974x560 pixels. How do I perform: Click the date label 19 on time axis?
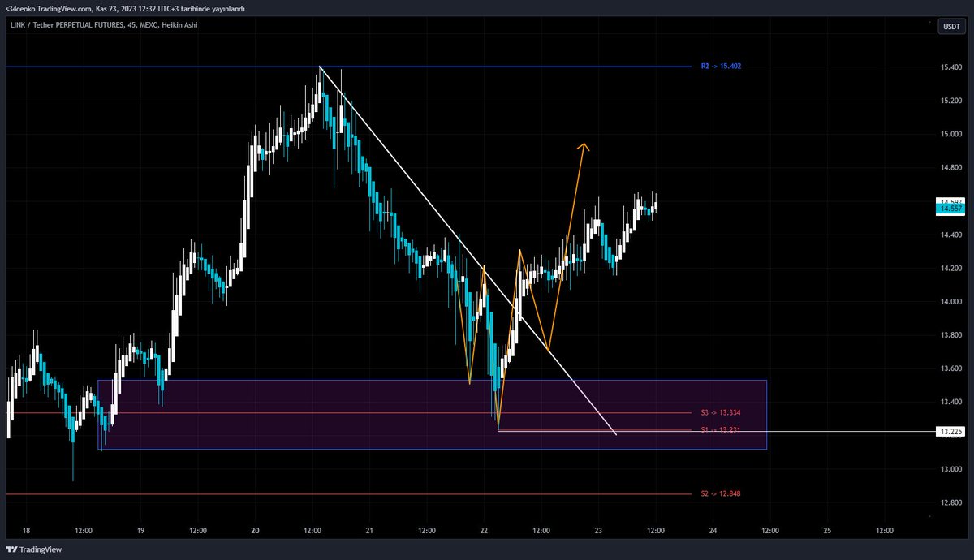click(x=141, y=530)
